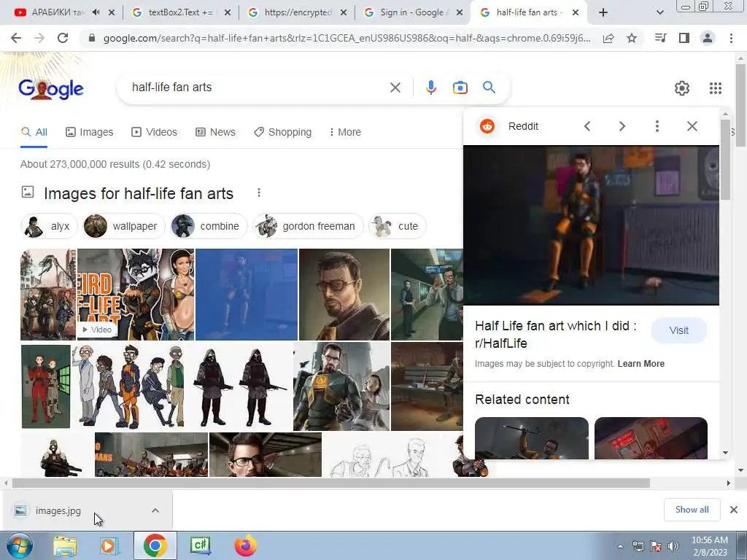The image size is (747, 560).
Task: Open Chrome side panel icon
Action: click(x=684, y=38)
